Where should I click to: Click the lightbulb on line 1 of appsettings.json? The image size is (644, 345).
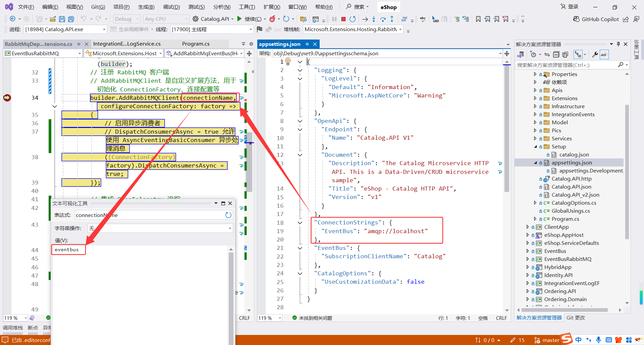point(288,61)
